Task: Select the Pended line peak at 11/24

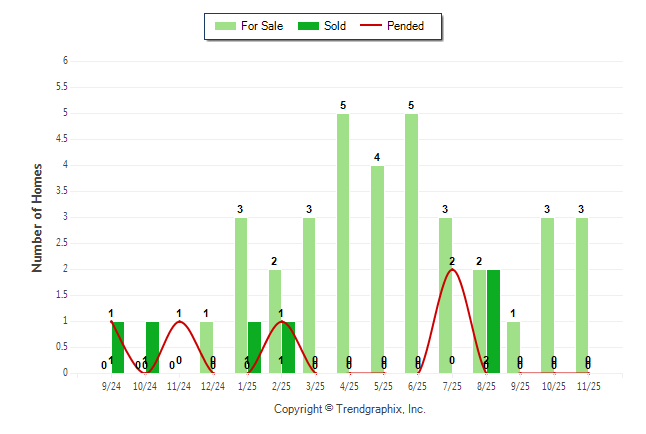Action: pyautogui.click(x=179, y=321)
